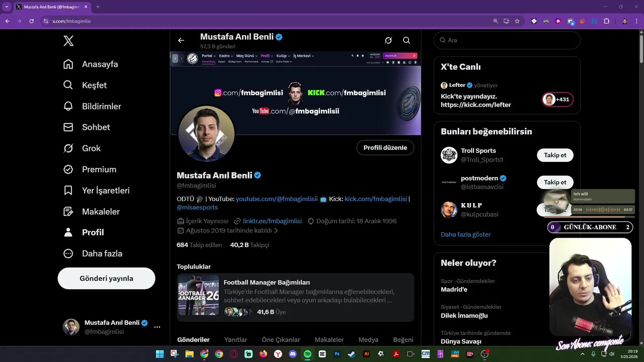Open Football Manager Bağımlıları community card

(x=295, y=298)
